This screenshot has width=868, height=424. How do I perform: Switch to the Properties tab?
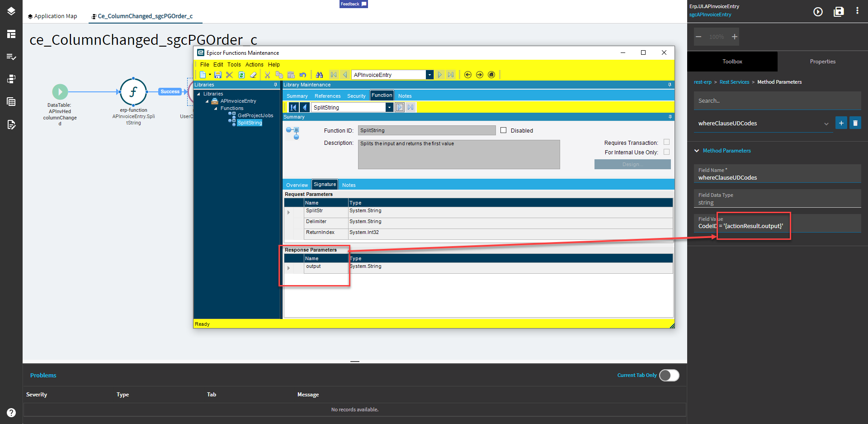click(823, 62)
